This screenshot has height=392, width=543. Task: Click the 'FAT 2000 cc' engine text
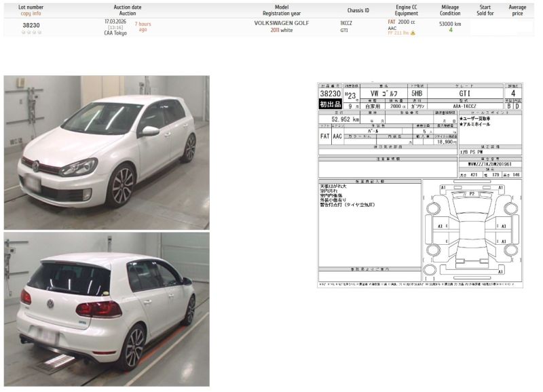[401, 22]
